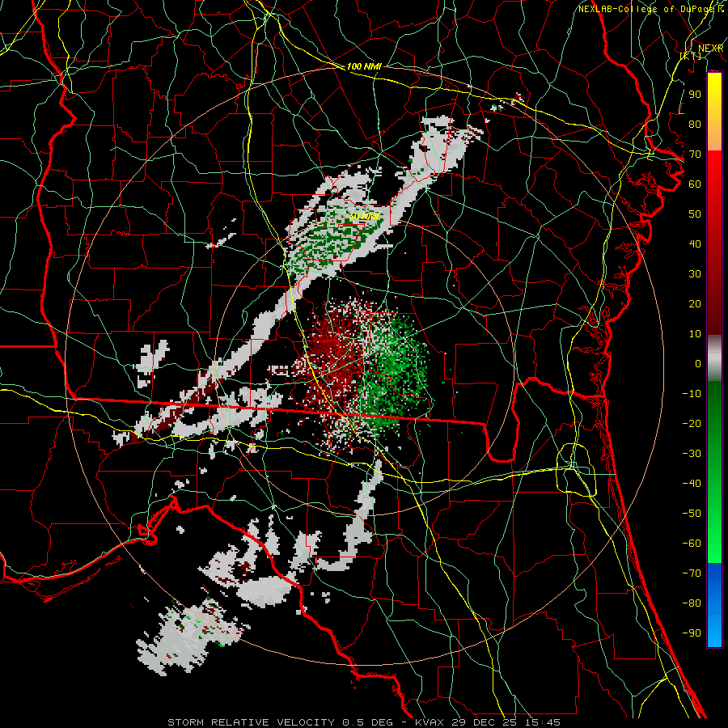Click the 20 value on the velocity scale
Viewport: 728px width, 728px height.
point(695,303)
